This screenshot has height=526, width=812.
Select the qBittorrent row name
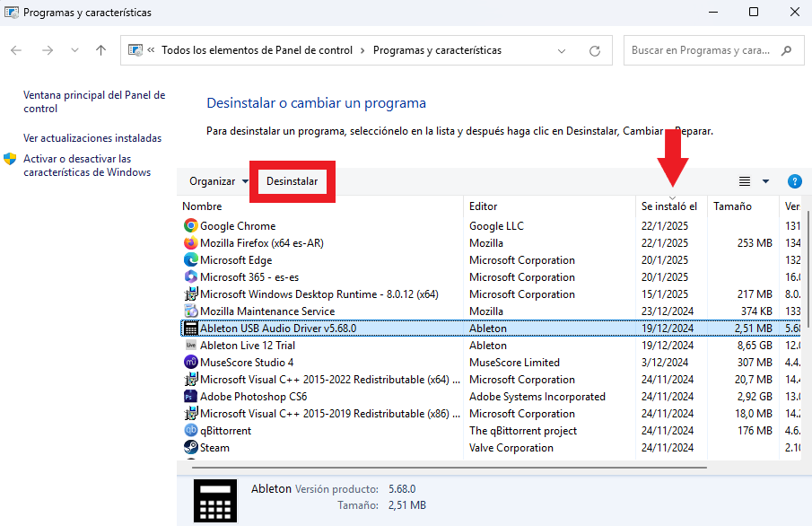[225, 431]
